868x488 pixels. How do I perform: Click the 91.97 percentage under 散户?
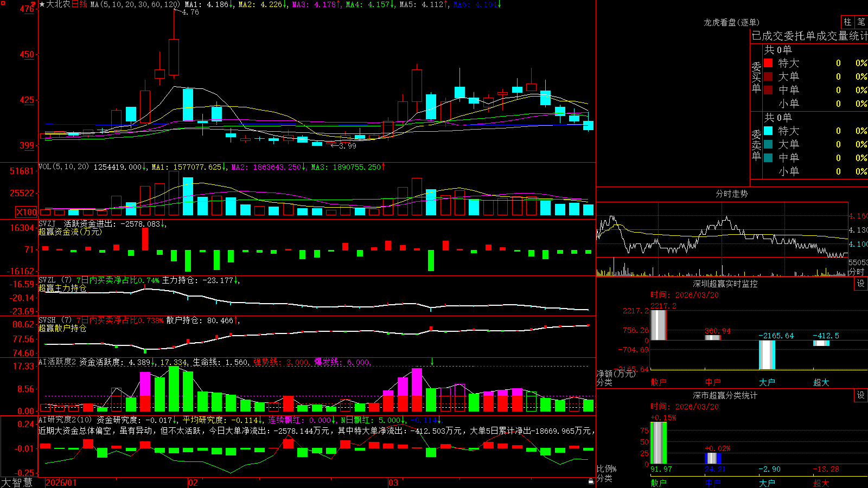pyautogui.click(x=661, y=469)
